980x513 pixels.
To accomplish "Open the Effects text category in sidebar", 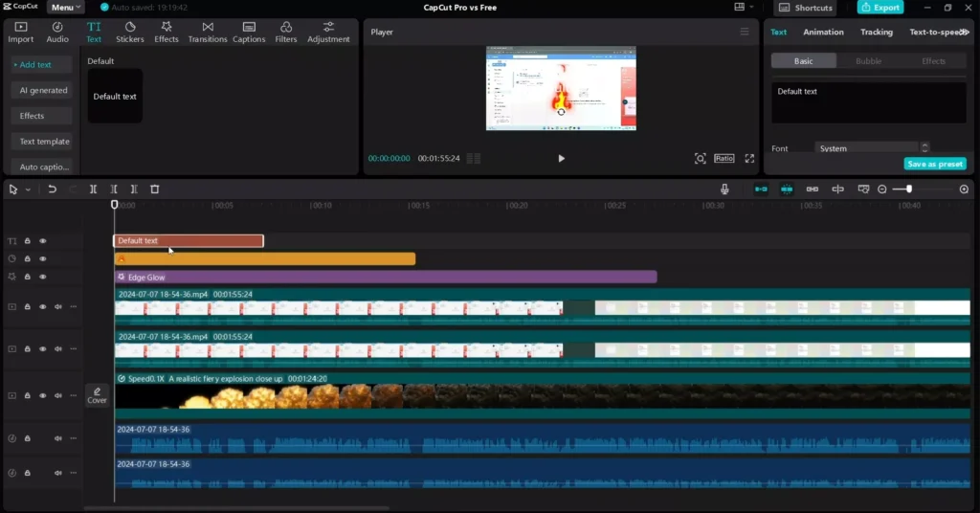I will click(42, 116).
